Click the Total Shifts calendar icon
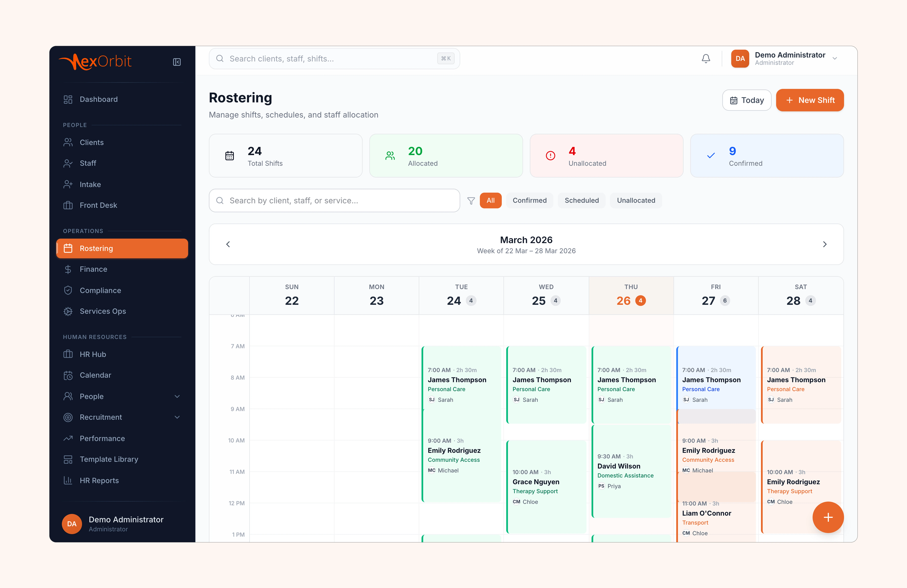The height and width of the screenshot is (588, 907). click(x=229, y=156)
